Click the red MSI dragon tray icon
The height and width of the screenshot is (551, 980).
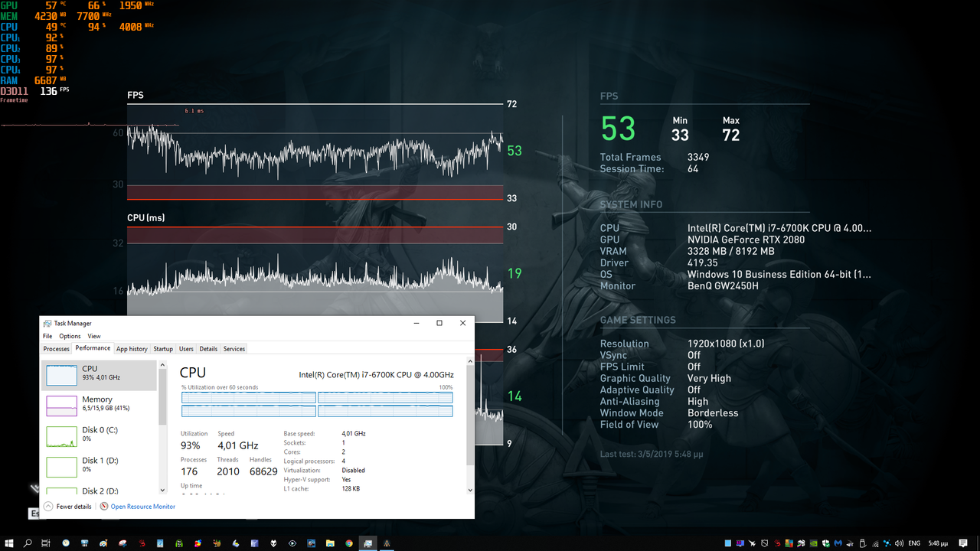point(777,543)
